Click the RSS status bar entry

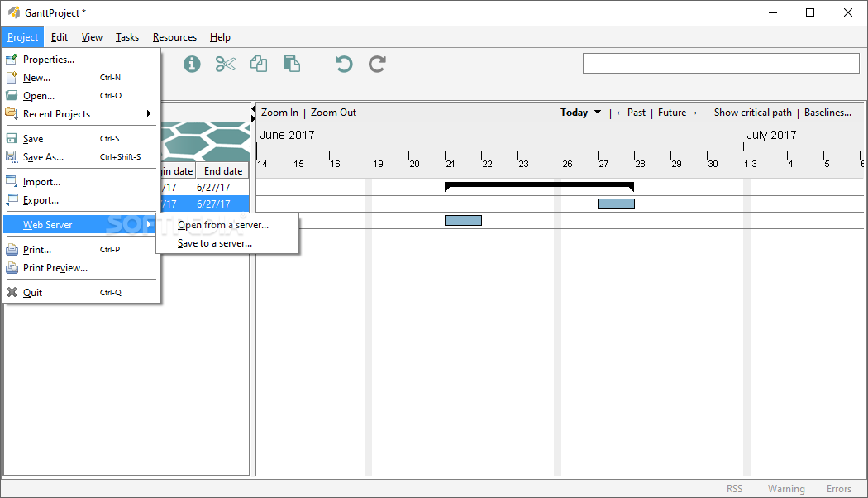(x=735, y=489)
